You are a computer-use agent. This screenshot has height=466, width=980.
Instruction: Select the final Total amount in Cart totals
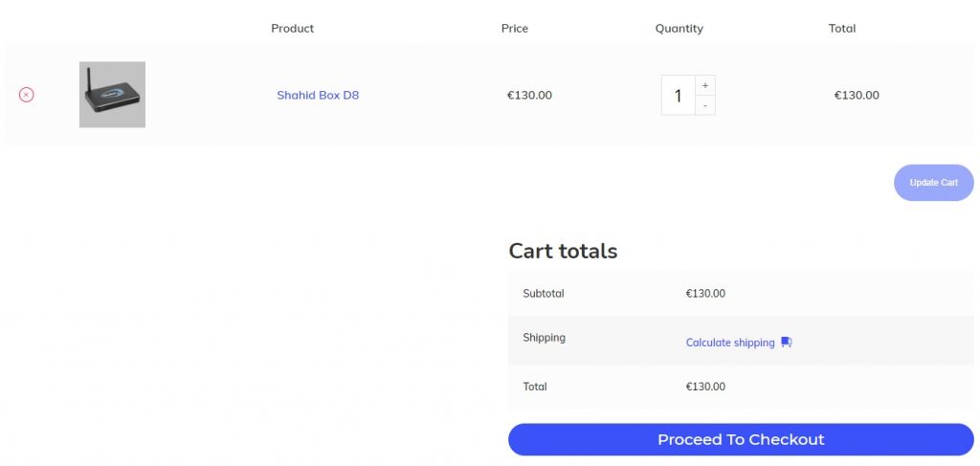click(x=705, y=386)
